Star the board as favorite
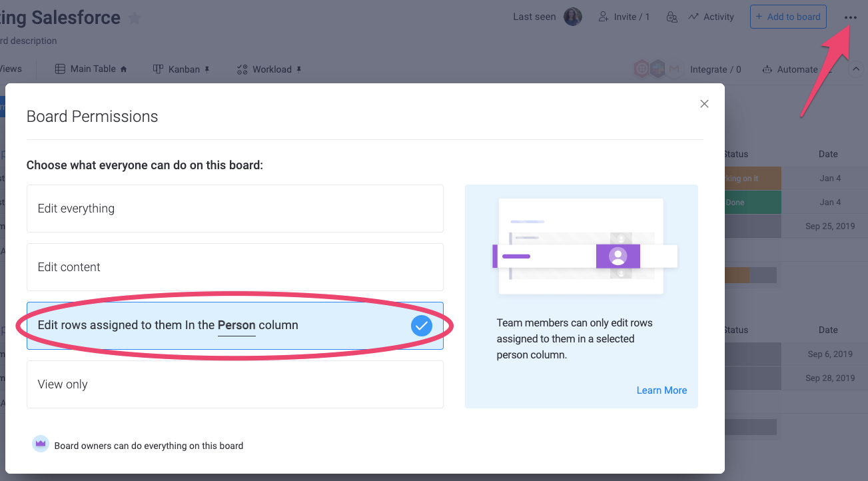Image resolution: width=868 pixels, height=481 pixels. (135, 19)
